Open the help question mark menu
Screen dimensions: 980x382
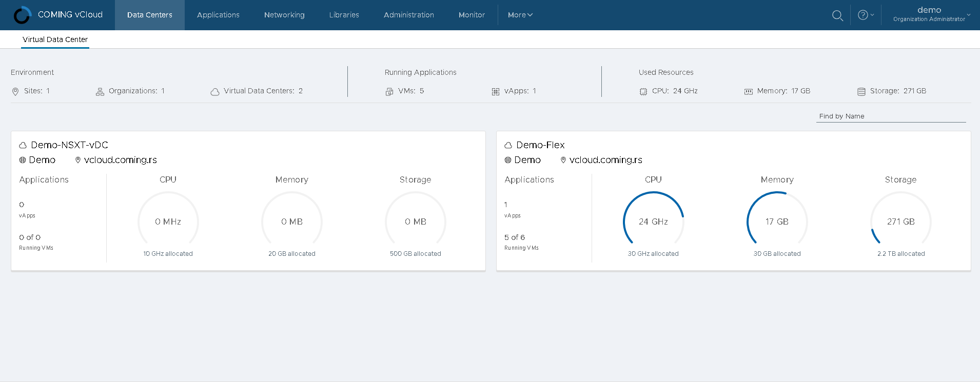[x=866, y=15]
